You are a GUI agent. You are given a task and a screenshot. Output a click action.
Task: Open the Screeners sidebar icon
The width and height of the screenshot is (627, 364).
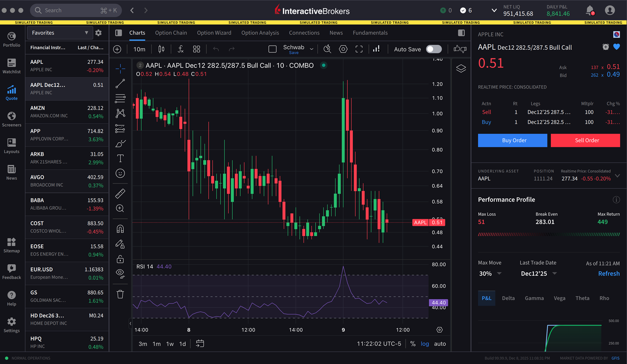point(12,119)
